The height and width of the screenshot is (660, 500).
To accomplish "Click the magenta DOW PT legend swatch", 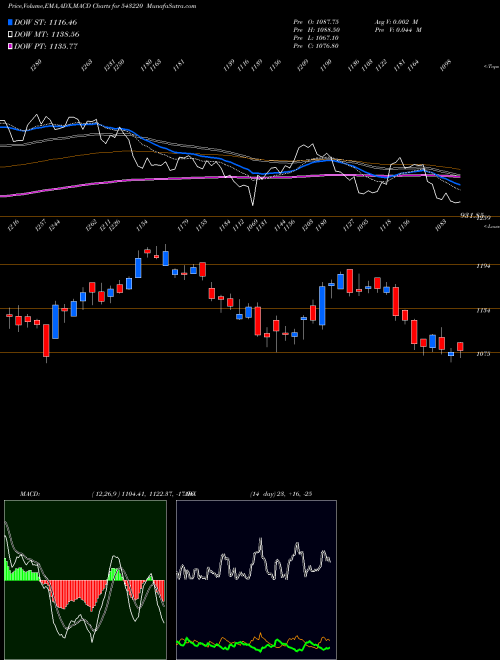I will 11,46.
